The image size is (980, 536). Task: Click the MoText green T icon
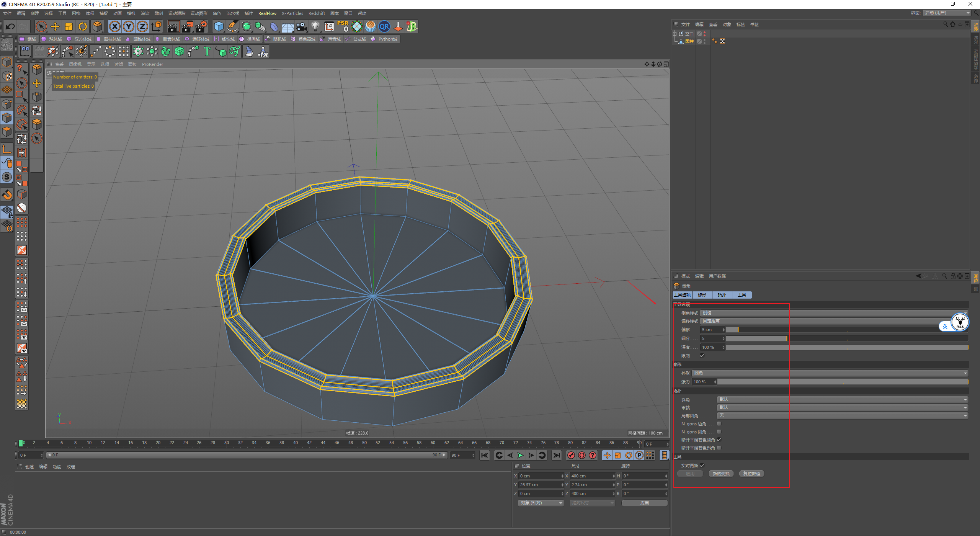point(207,51)
